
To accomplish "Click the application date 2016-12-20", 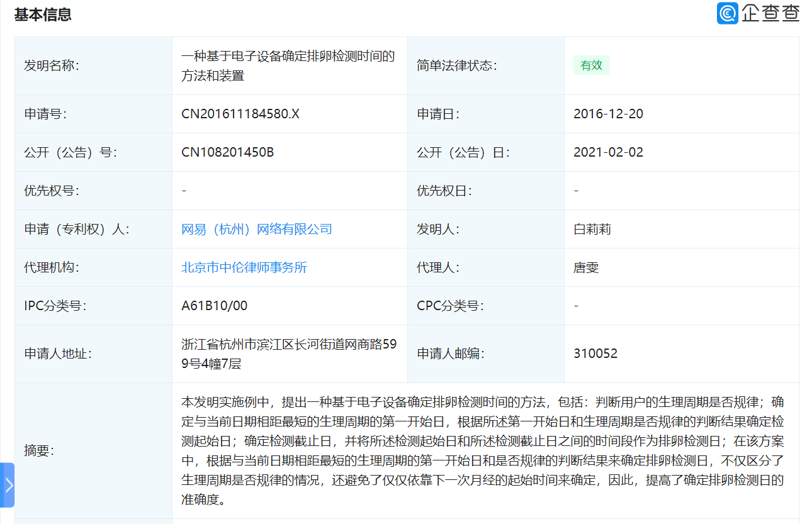I will pos(608,114).
